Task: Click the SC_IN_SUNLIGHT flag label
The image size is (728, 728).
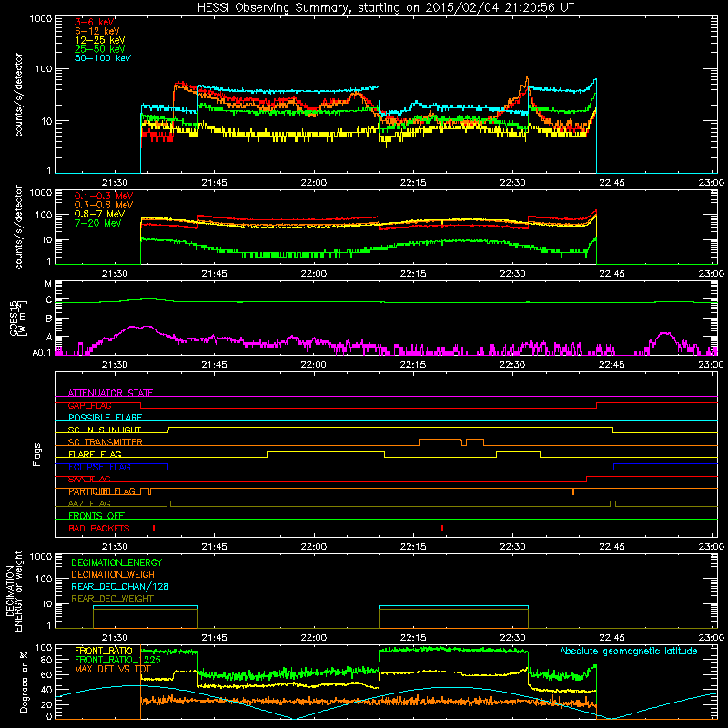Action: click(105, 430)
